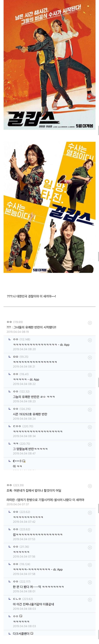Viewport: 99px width, 644px height.
Task: Remove the 시즌 193292호 reply by (124.216)
Action: [90, 410]
